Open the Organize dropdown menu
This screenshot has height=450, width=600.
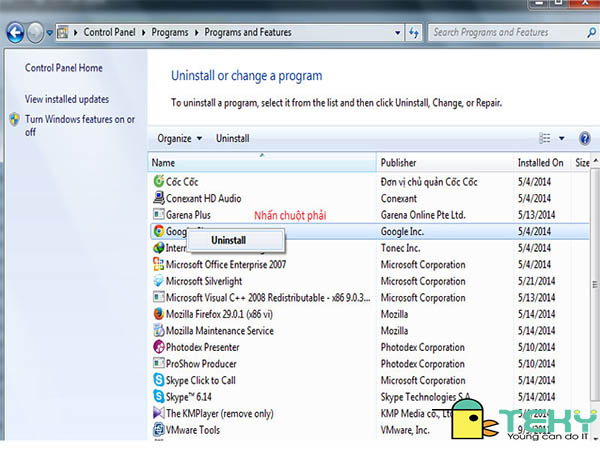(179, 139)
